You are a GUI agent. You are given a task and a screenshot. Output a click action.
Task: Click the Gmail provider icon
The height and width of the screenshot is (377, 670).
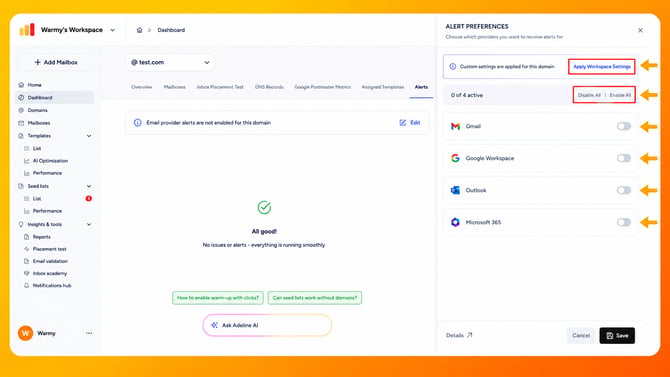coord(455,126)
